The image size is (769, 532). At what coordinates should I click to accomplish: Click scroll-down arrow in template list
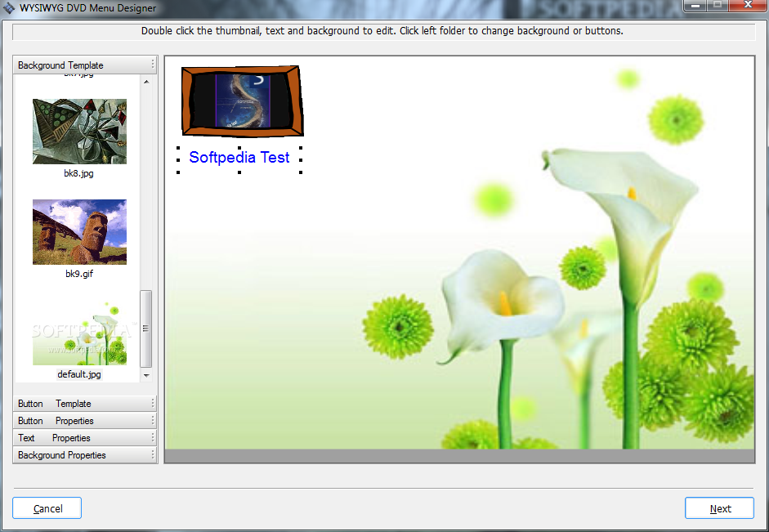[x=146, y=376]
